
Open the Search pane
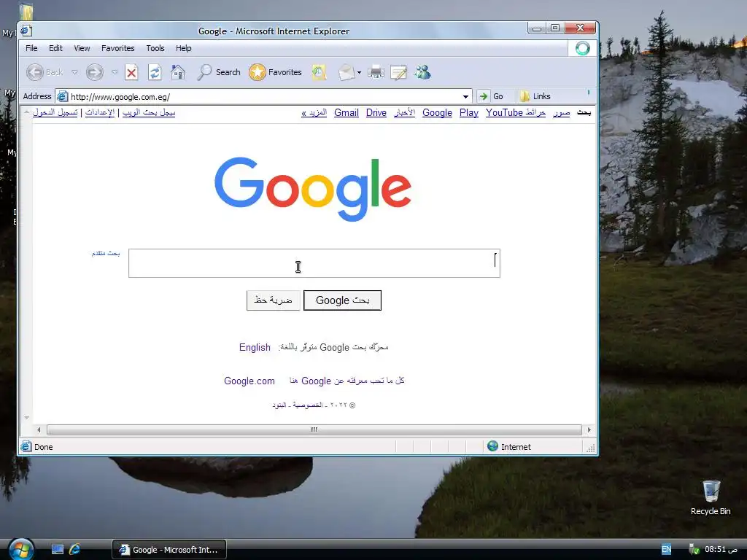click(219, 72)
